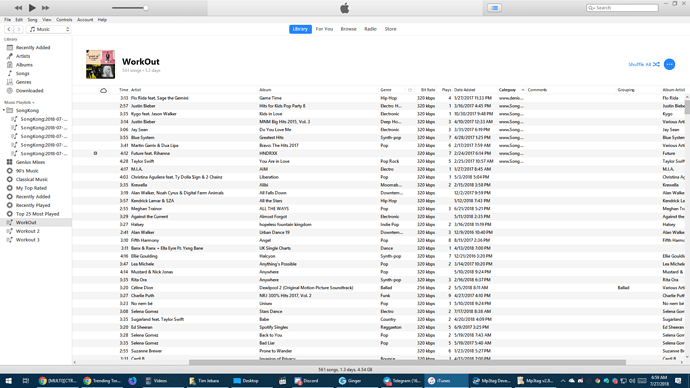This screenshot has height=388, width=690.
Task: Skip forward with the Next track button
Action: coord(45,8)
